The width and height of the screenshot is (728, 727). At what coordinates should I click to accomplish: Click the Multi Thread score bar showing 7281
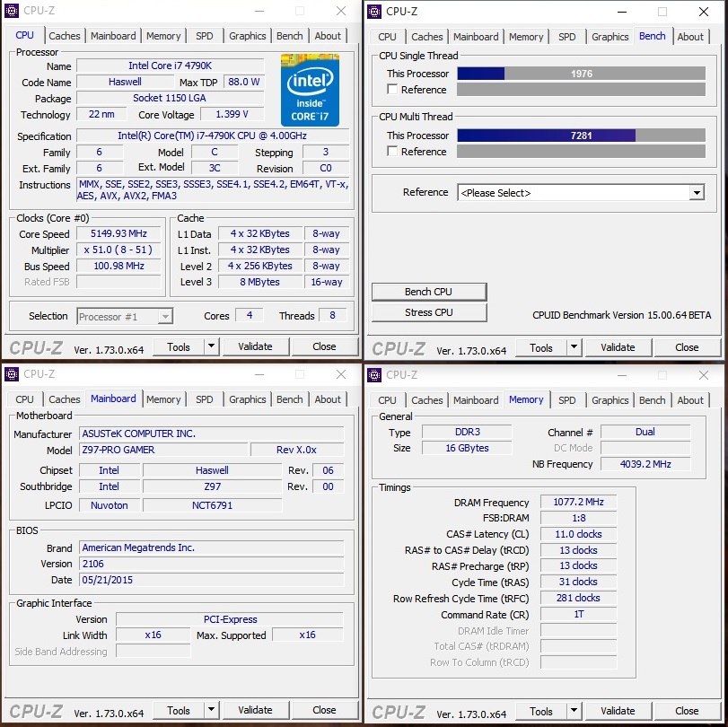tap(582, 136)
